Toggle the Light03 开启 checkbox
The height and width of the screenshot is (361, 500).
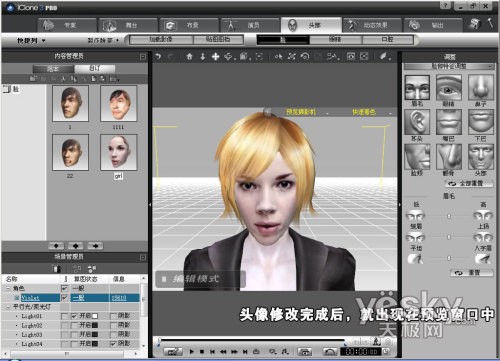click(75, 334)
